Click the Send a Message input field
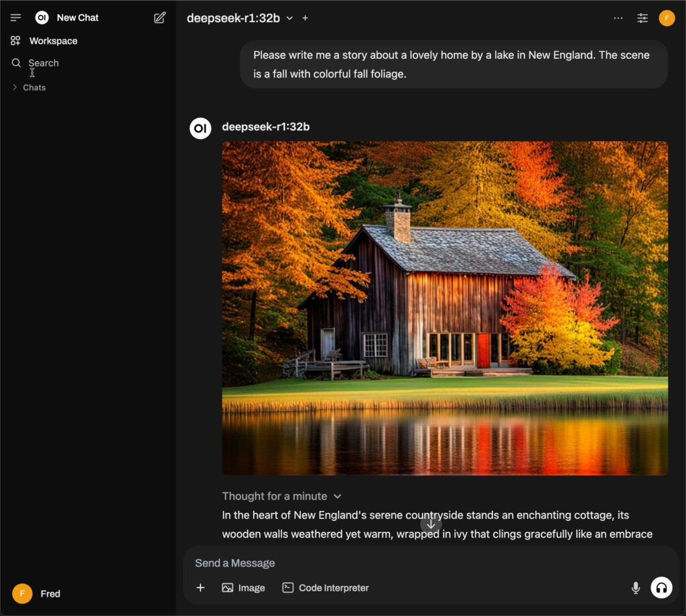Image resolution: width=686 pixels, height=616 pixels. coord(402,563)
